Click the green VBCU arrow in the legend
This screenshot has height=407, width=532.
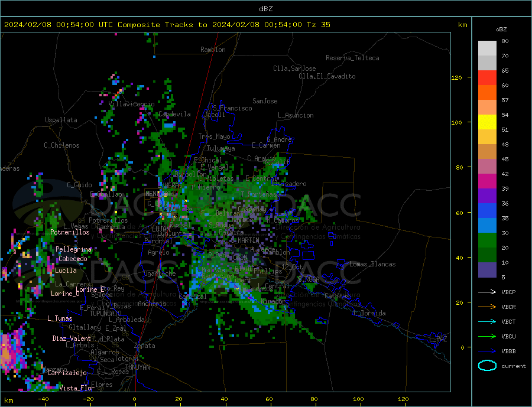(487, 337)
